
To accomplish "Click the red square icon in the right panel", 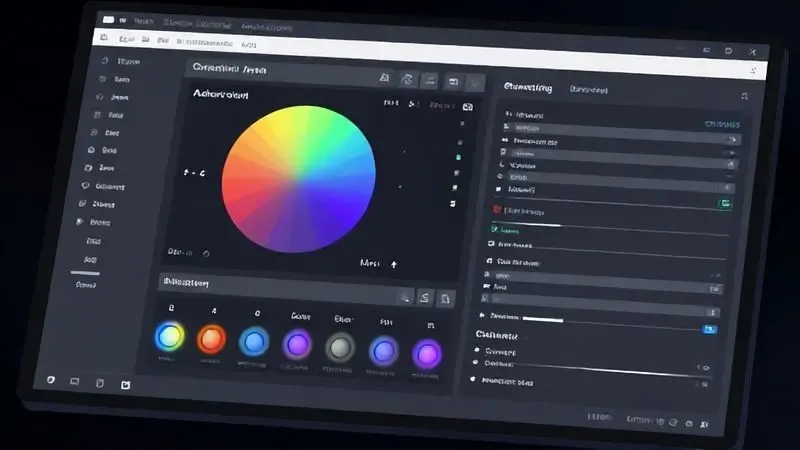I will pos(497,210).
